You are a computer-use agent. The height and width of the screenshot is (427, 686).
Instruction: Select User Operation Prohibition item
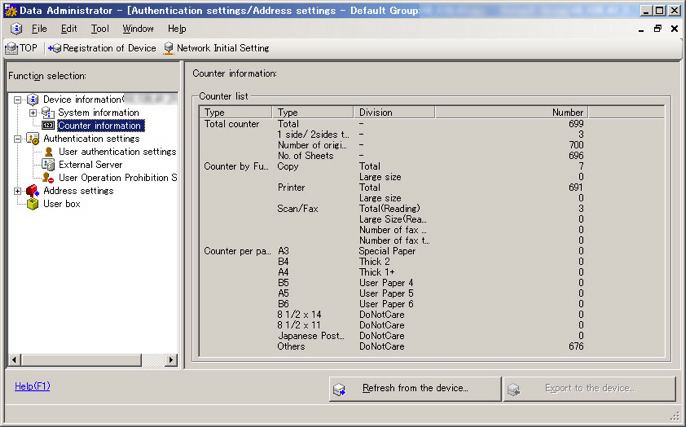click(x=118, y=178)
